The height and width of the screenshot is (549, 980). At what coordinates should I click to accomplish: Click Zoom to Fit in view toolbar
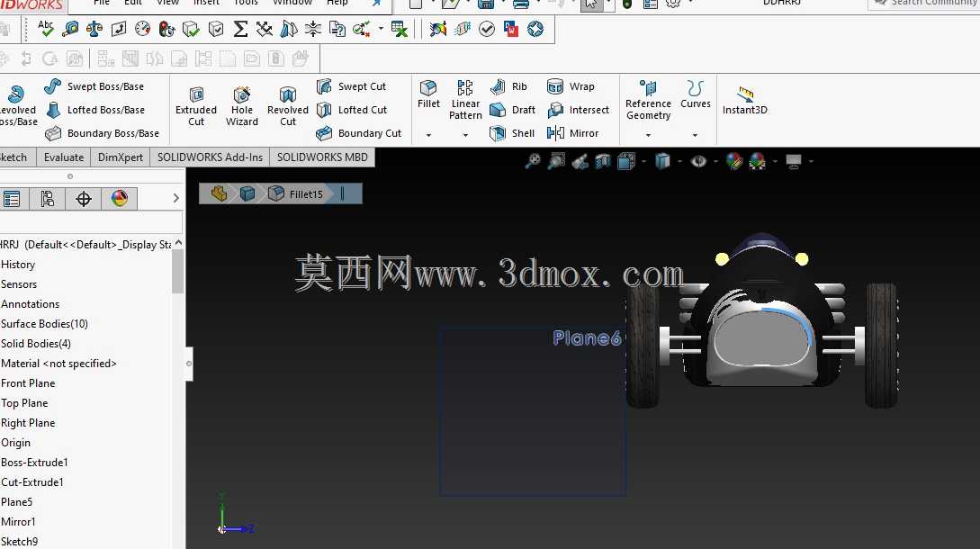[533, 161]
